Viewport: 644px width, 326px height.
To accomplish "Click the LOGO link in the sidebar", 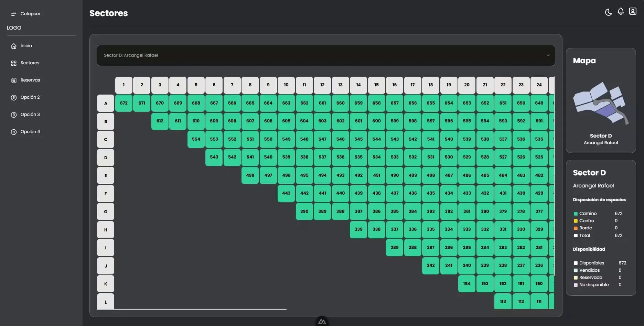I will [x=14, y=28].
